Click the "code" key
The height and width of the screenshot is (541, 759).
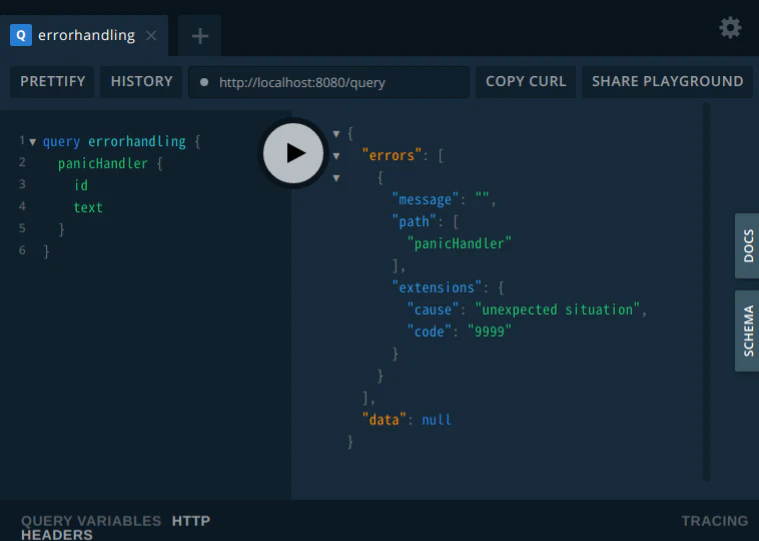(x=429, y=331)
